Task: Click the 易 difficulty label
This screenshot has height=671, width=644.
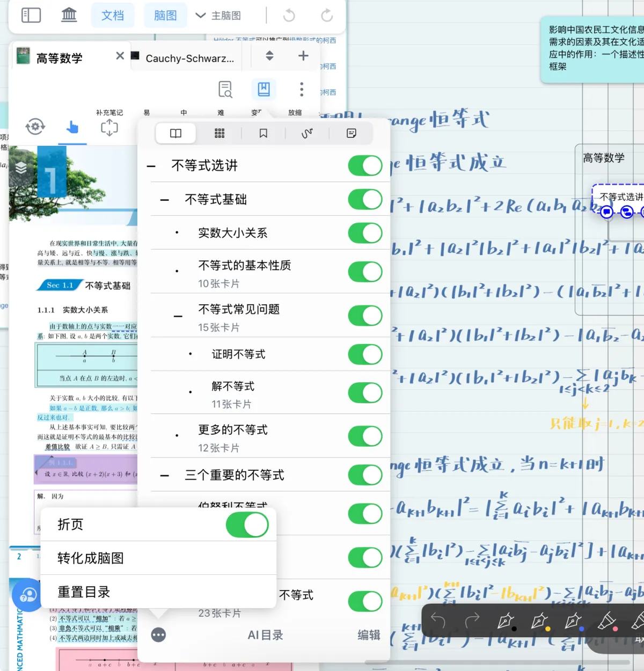Action: point(147,113)
